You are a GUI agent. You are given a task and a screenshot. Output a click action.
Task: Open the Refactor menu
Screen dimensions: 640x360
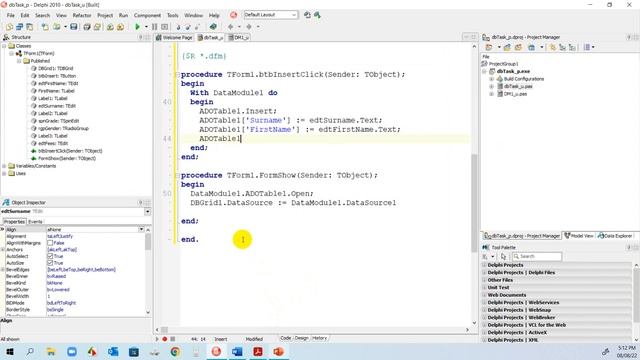click(x=82, y=15)
